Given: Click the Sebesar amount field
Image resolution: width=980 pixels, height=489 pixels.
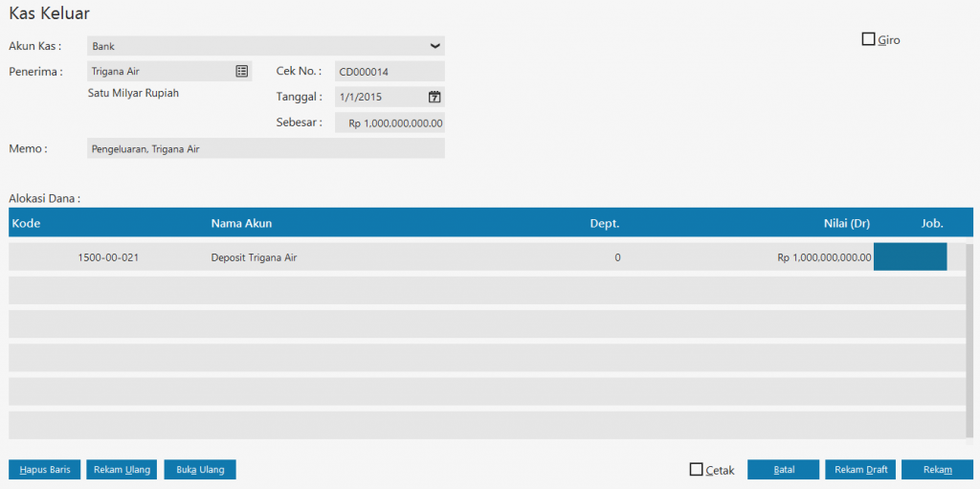Looking at the screenshot, I should (390, 122).
